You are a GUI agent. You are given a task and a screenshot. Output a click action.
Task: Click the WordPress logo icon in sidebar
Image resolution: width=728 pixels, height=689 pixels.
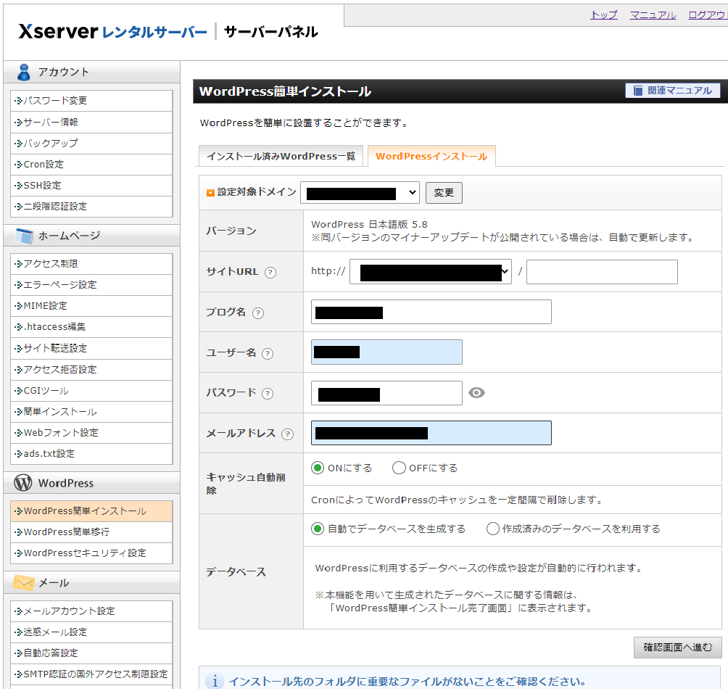coord(23,482)
